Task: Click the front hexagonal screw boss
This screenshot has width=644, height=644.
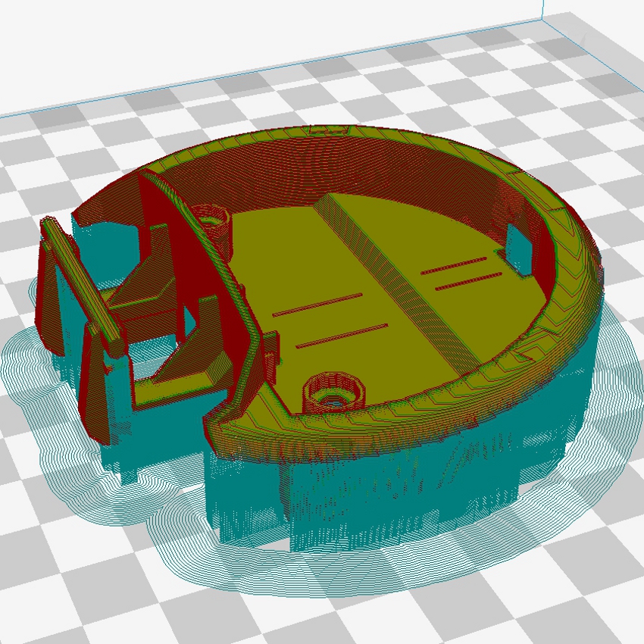Action: 333,394
